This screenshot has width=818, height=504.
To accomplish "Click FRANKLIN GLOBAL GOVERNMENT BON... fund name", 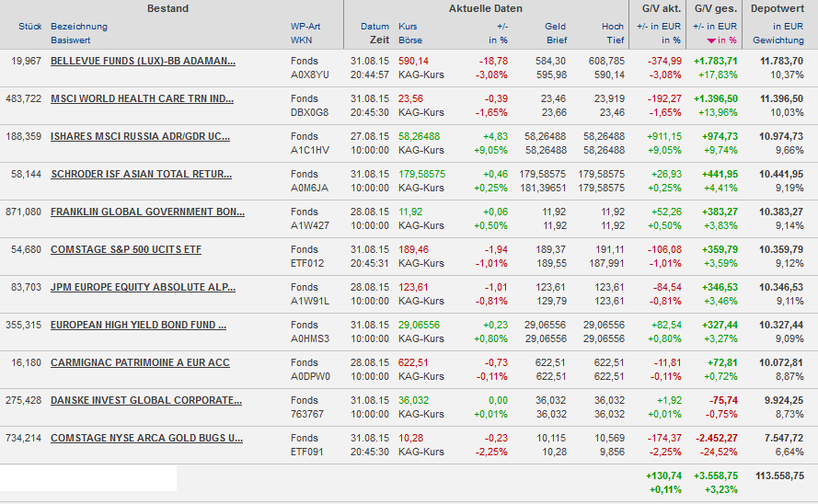I will [147, 212].
